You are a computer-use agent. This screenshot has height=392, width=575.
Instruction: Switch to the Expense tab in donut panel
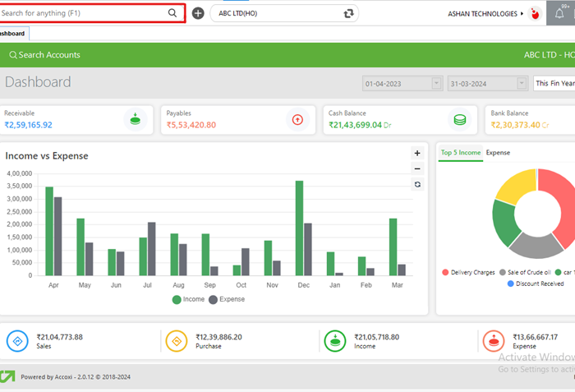(498, 153)
